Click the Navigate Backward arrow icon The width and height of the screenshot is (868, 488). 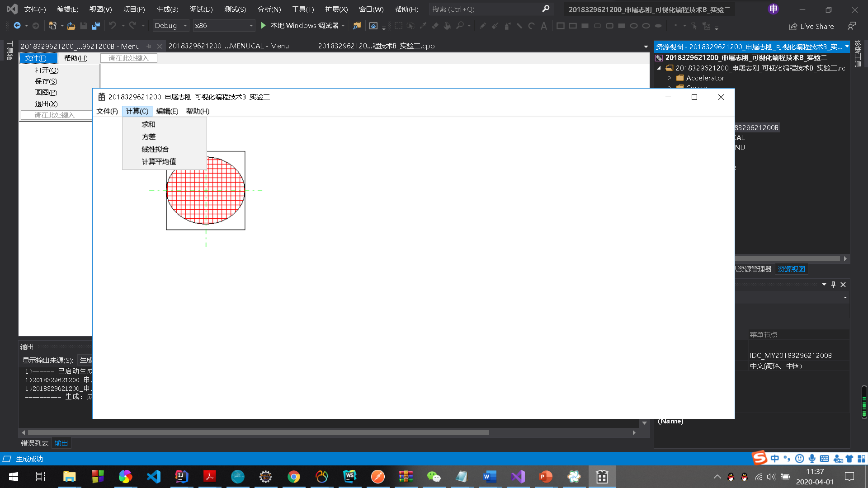click(x=17, y=26)
